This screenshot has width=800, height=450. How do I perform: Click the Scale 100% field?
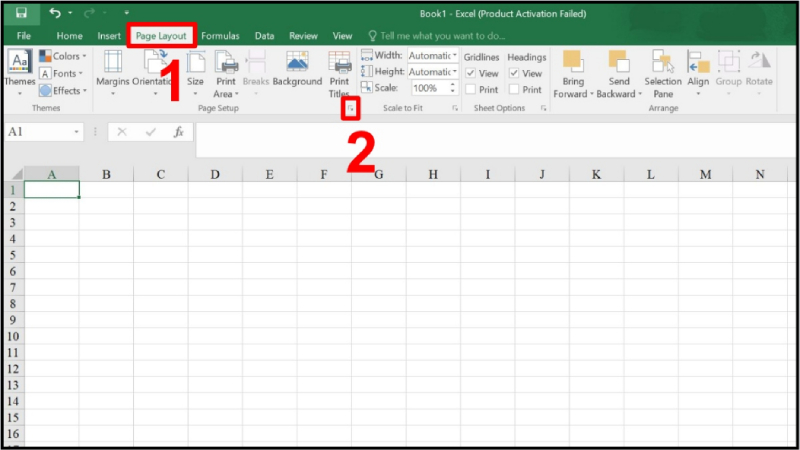[x=429, y=88]
